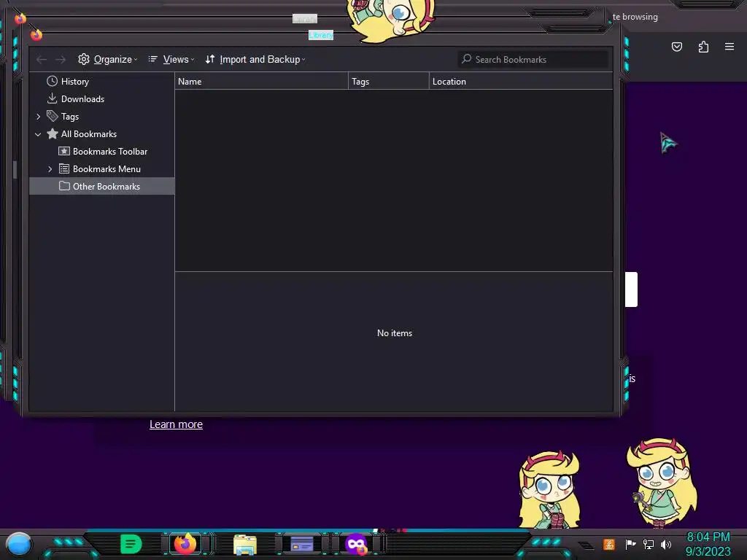This screenshot has width=747, height=560.
Task: Click the Import and Backup arrows icon
Action: (210, 59)
